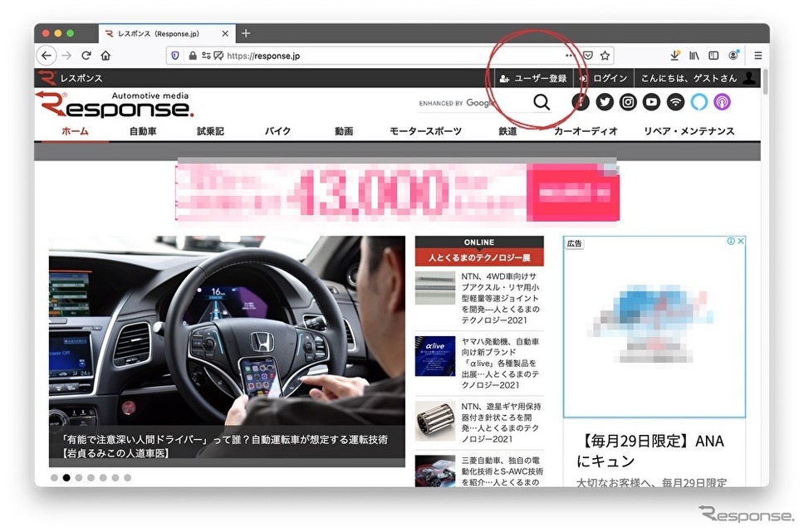This screenshot has height=532, width=804.
Task: Bookmark the page with the star icon
Action: click(x=605, y=56)
